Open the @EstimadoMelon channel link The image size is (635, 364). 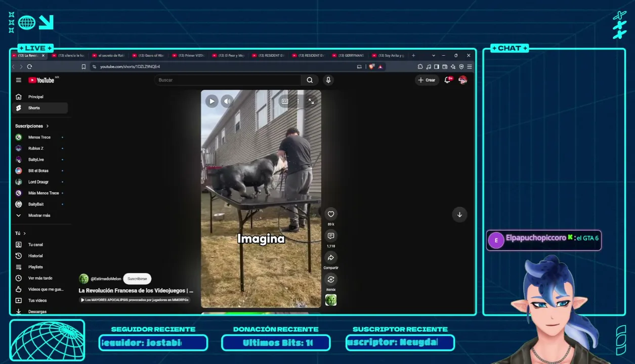[x=106, y=279]
